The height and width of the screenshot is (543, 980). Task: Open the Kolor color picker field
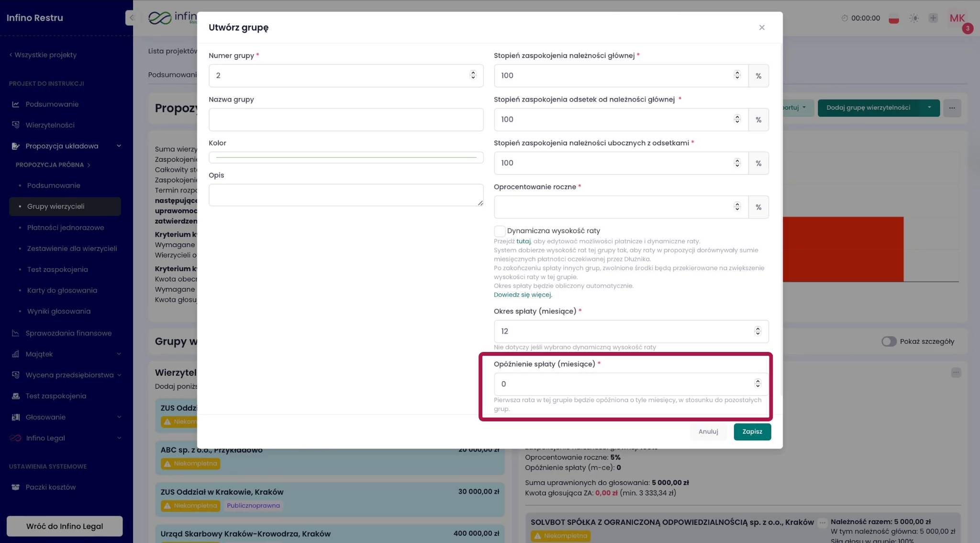(x=345, y=158)
